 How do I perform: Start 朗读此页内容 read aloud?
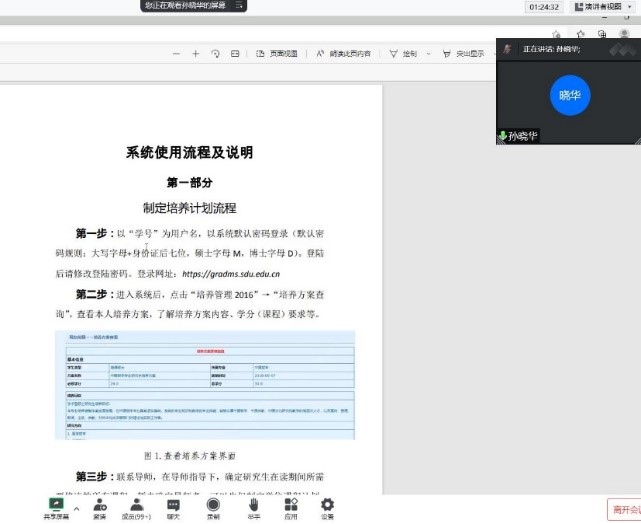344,54
